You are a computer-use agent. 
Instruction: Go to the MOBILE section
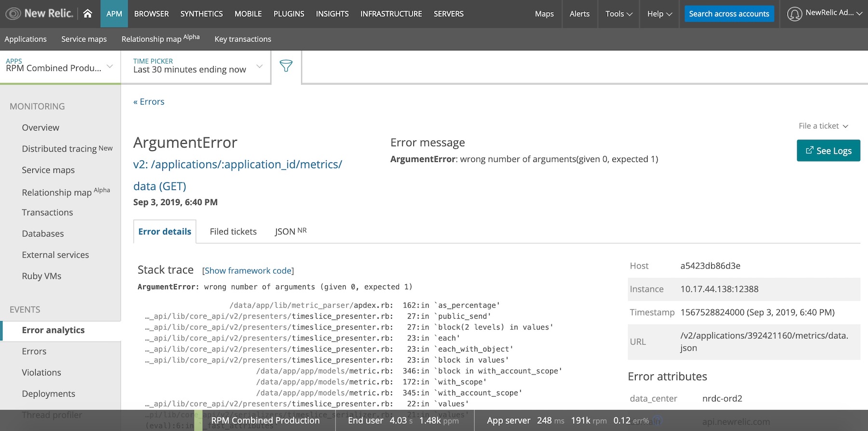click(248, 13)
